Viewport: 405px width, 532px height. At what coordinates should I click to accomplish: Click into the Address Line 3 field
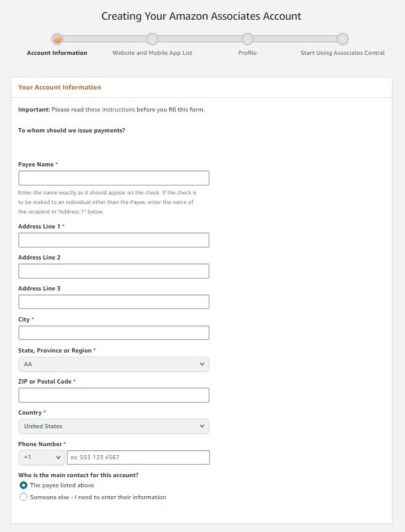tap(114, 302)
